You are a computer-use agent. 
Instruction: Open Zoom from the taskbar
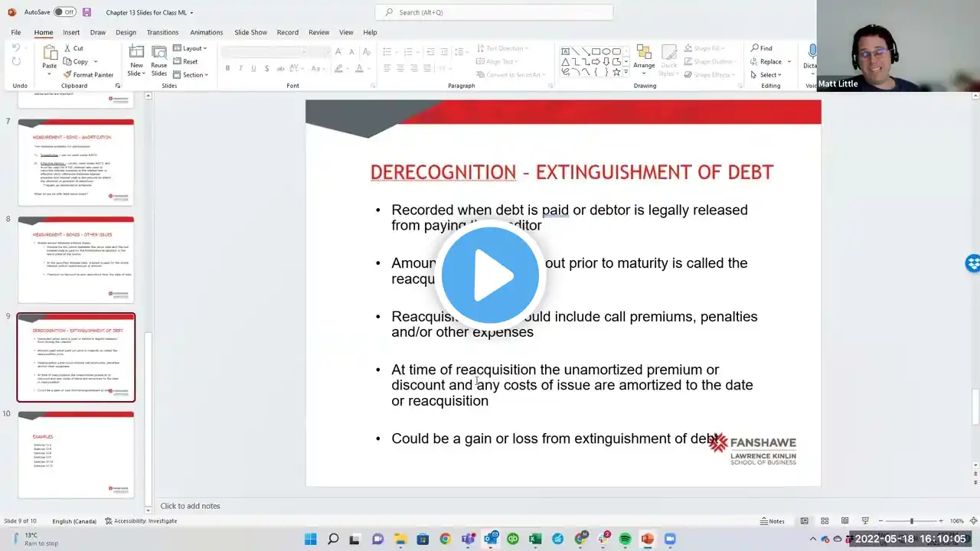tap(670, 540)
